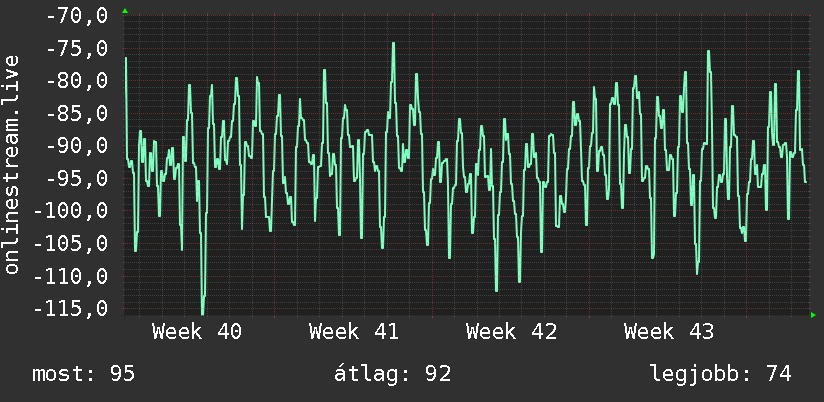
Task: Click the "Week 41" axis label
Action: point(354,332)
